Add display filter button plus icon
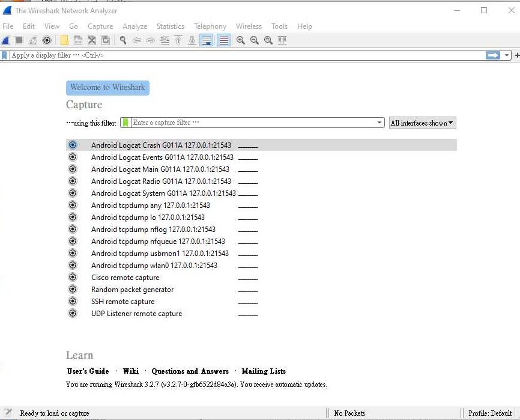The height and width of the screenshot is (420, 520). pos(517,55)
